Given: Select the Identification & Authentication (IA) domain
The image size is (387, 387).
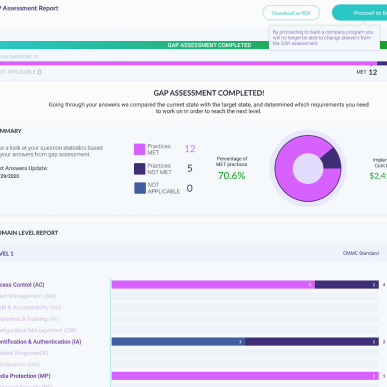Looking at the screenshot, I should click(x=40, y=342).
